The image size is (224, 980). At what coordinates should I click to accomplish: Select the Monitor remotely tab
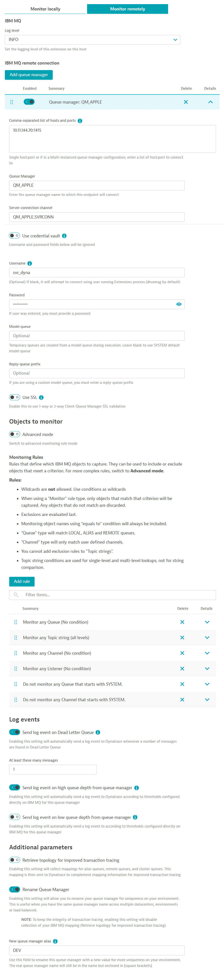(x=127, y=8)
